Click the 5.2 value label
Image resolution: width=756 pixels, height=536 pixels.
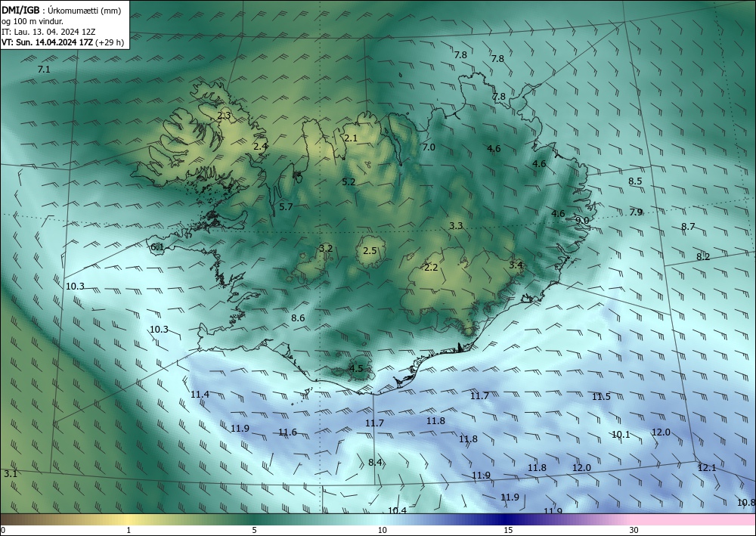click(x=349, y=181)
